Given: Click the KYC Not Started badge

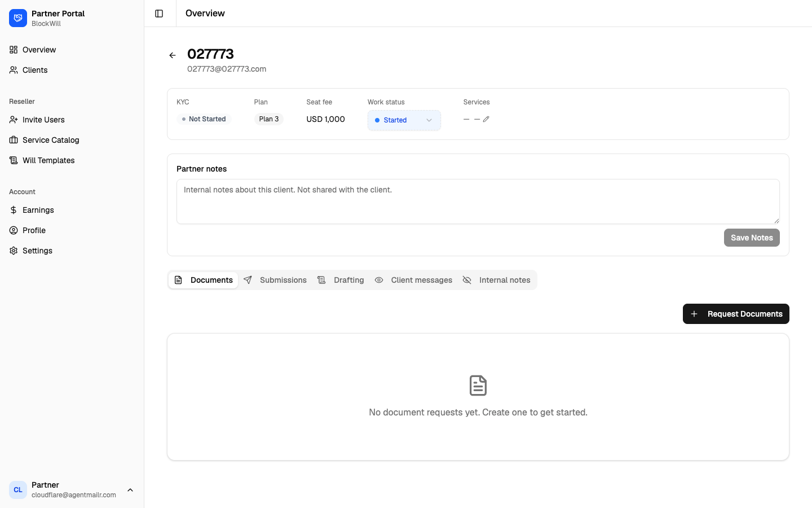Looking at the screenshot, I should [204, 119].
